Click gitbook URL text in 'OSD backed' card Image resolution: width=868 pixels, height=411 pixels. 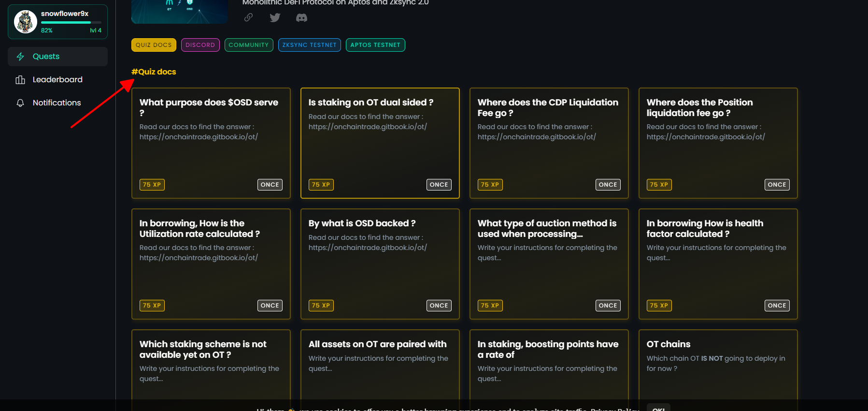click(368, 248)
